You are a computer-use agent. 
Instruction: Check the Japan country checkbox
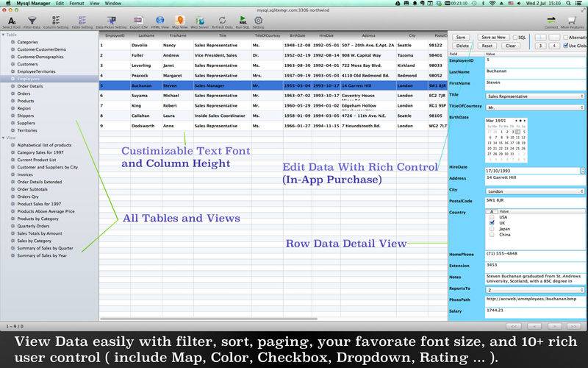tap(492, 229)
